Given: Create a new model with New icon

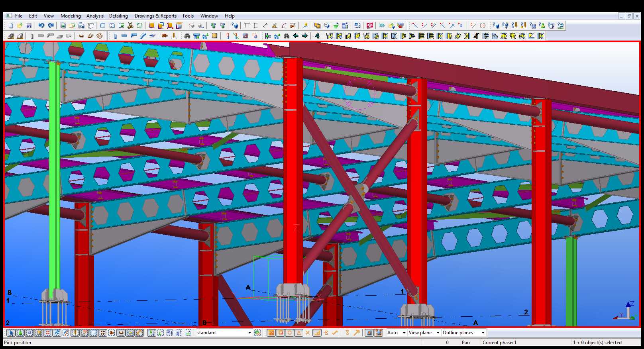Looking at the screenshot, I should 11,25.
